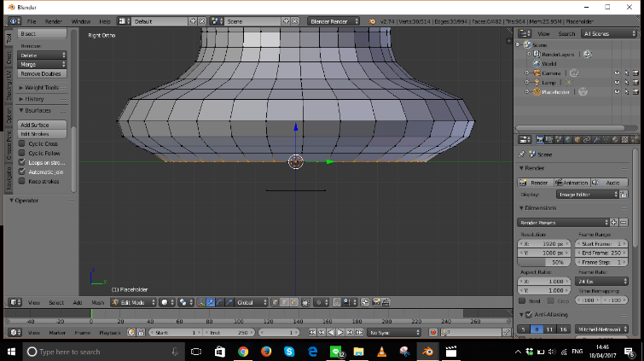Hide the Camera object via eye icon
644x361 pixels.
coord(617,73)
